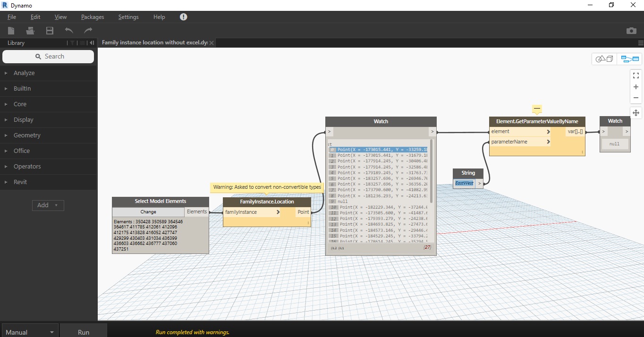Click the camera export image icon
Viewport: 644px width, 337px height.
[x=631, y=31]
